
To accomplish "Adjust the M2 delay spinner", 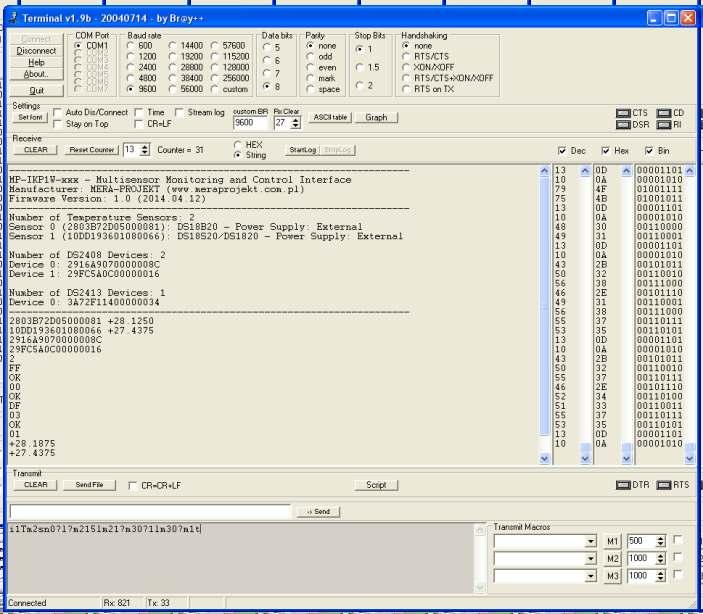I will tap(660, 558).
